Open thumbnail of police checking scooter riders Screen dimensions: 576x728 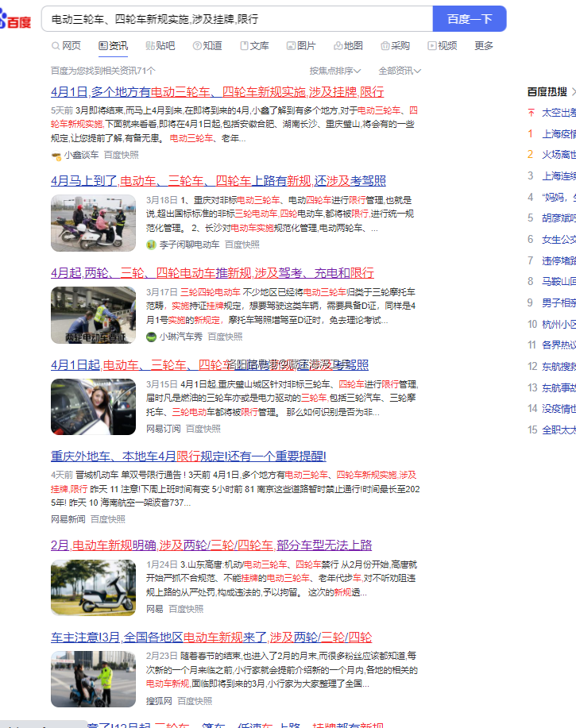pyautogui.click(x=94, y=223)
